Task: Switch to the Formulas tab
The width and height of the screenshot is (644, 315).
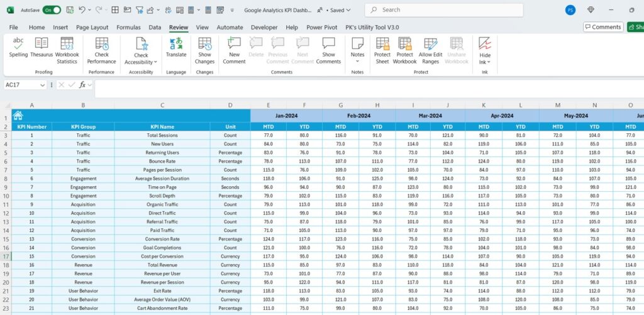Action: pyautogui.click(x=128, y=27)
